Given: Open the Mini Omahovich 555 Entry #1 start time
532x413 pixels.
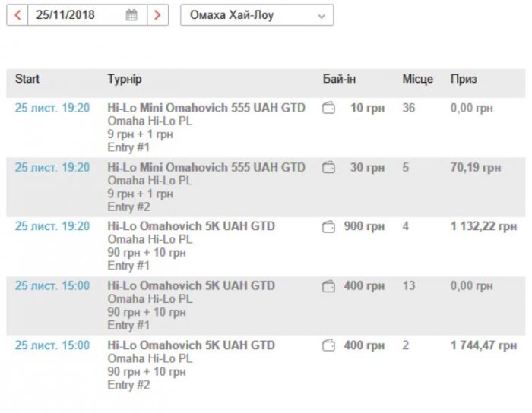Looking at the screenshot, I should click(52, 109).
